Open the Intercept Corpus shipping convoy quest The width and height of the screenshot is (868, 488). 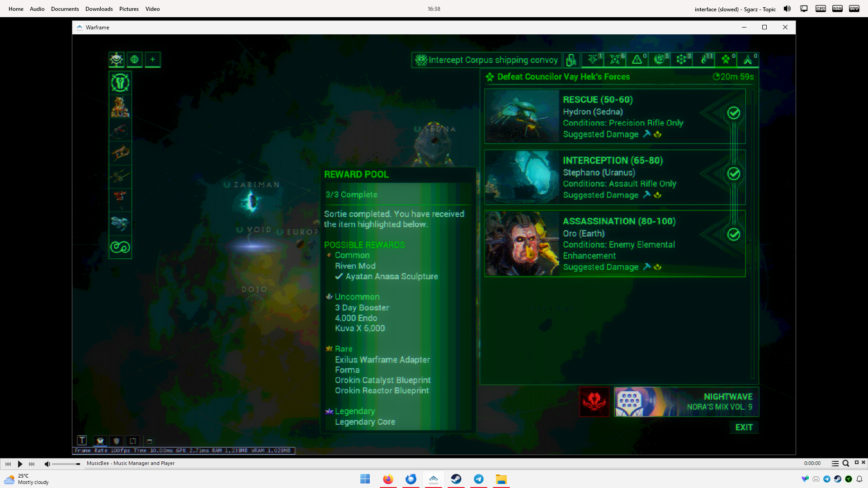click(x=487, y=60)
